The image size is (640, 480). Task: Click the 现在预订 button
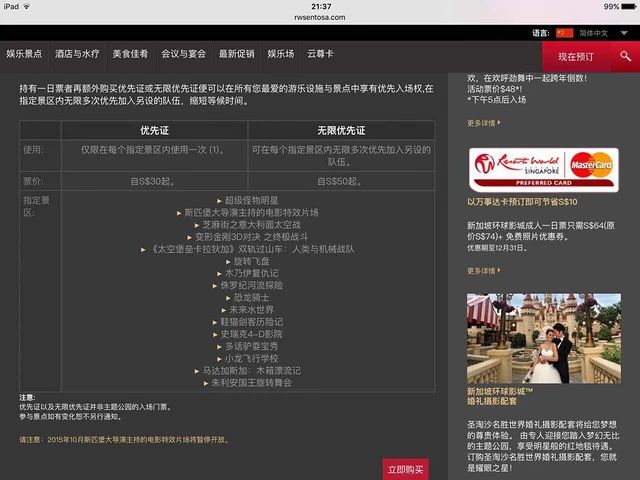pyautogui.click(x=576, y=57)
